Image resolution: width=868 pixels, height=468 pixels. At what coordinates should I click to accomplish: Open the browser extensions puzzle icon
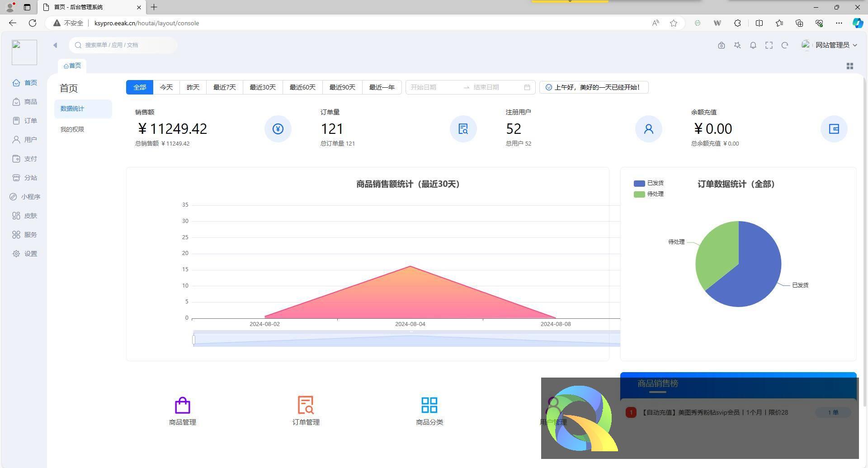tap(737, 23)
